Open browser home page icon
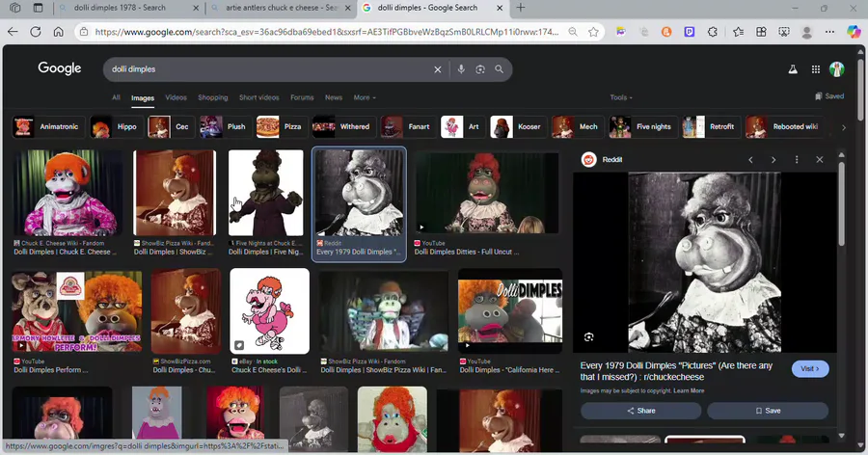Screen dimensions: 868x455 coord(58,32)
